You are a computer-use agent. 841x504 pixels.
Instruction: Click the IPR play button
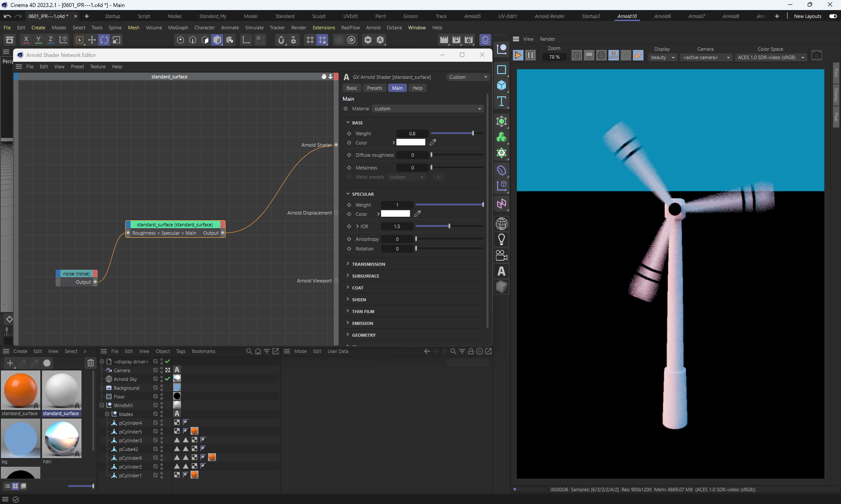pyautogui.click(x=518, y=56)
